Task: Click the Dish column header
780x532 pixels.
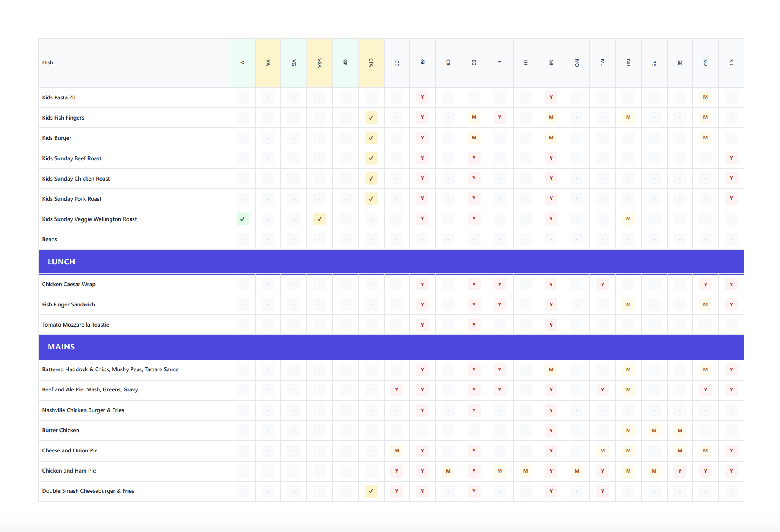Action: pyautogui.click(x=48, y=62)
